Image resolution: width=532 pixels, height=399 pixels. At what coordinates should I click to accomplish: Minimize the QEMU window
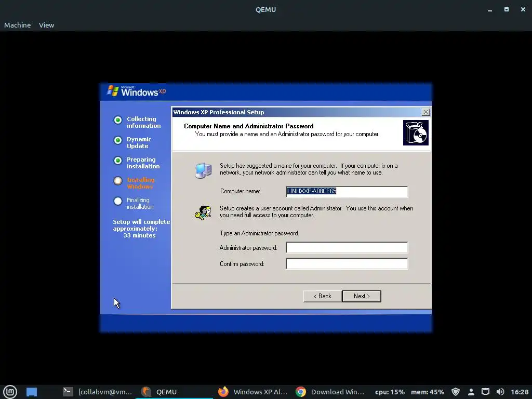tap(489, 10)
